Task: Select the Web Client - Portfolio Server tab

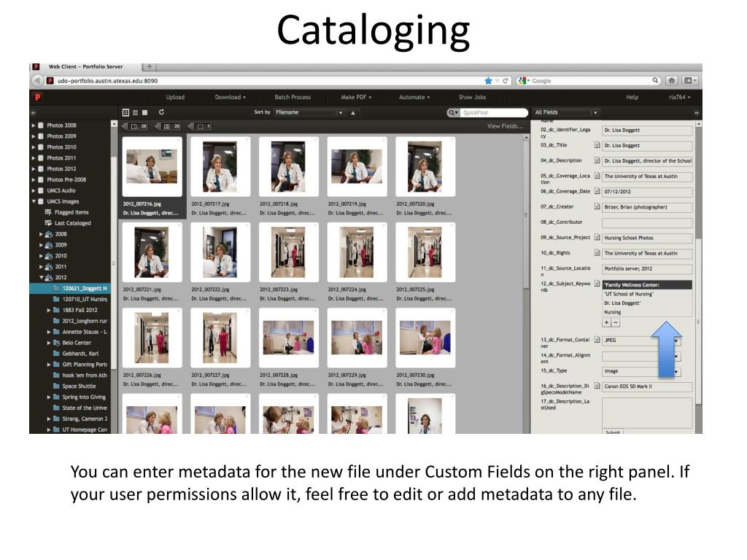Action: (x=85, y=66)
